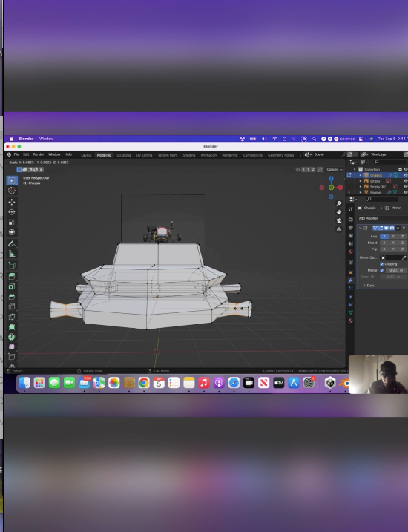This screenshot has width=408, height=532.
Task: Open the Render properties tab
Action: pos(351,220)
